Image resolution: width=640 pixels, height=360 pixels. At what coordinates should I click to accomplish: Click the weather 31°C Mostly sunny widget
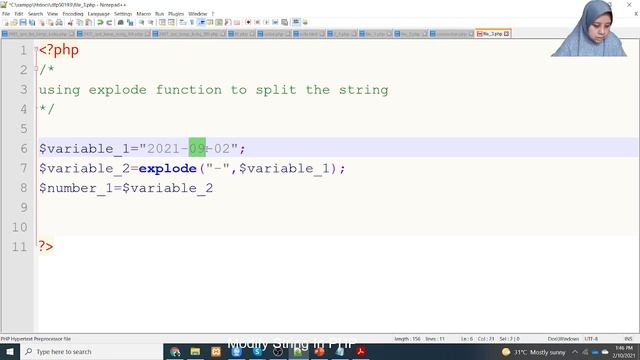tap(533, 352)
